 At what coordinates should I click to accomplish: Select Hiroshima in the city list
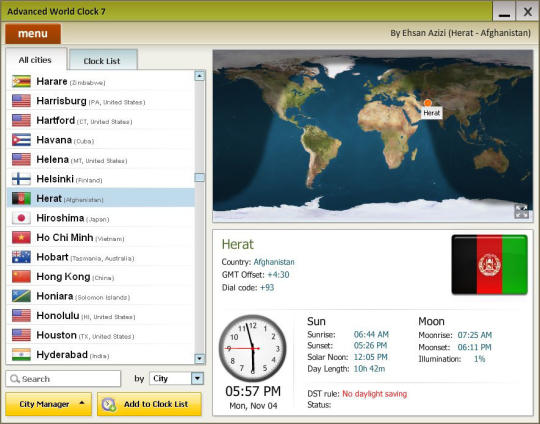[101, 218]
